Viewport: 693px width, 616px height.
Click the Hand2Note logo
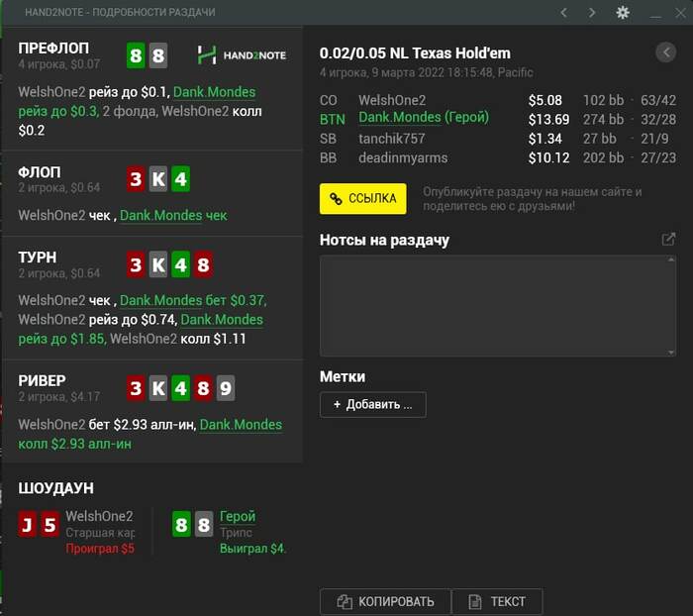(242, 55)
